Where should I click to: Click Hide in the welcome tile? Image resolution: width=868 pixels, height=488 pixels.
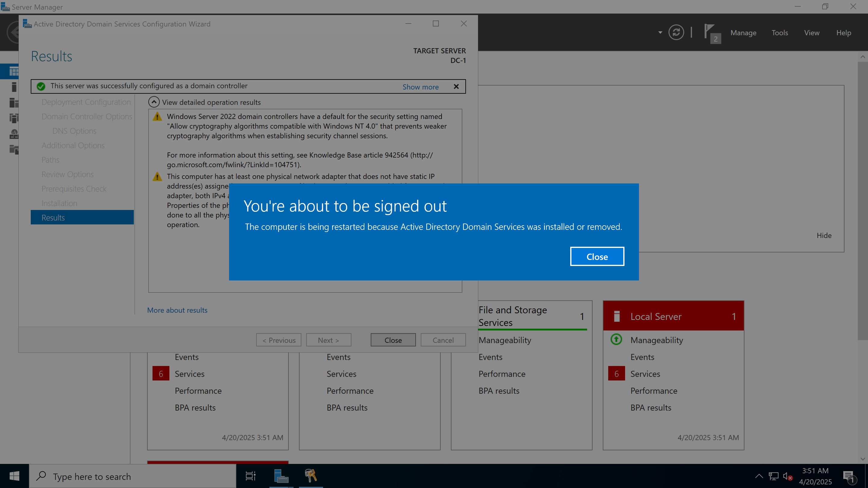824,235
